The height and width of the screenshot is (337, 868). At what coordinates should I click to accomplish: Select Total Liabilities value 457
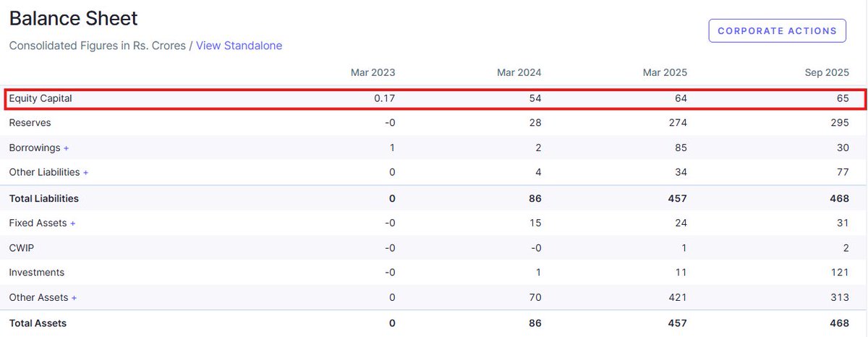[x=678, y=197]
